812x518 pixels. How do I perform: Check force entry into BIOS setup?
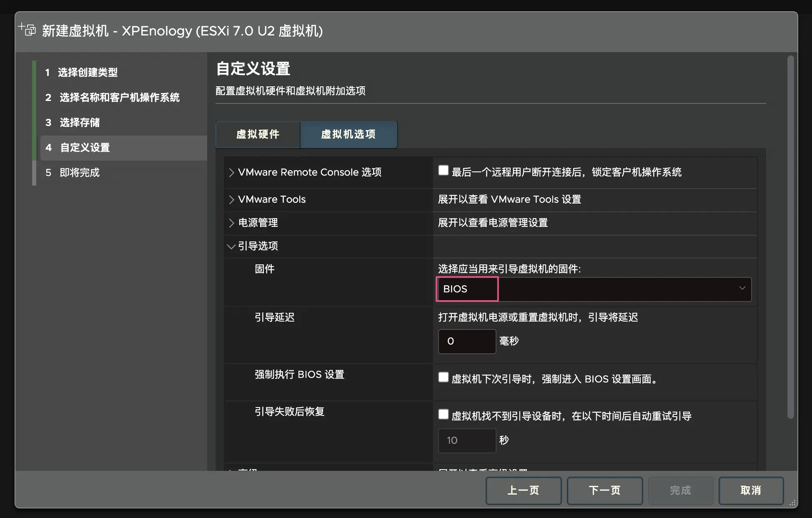(444, 377)
